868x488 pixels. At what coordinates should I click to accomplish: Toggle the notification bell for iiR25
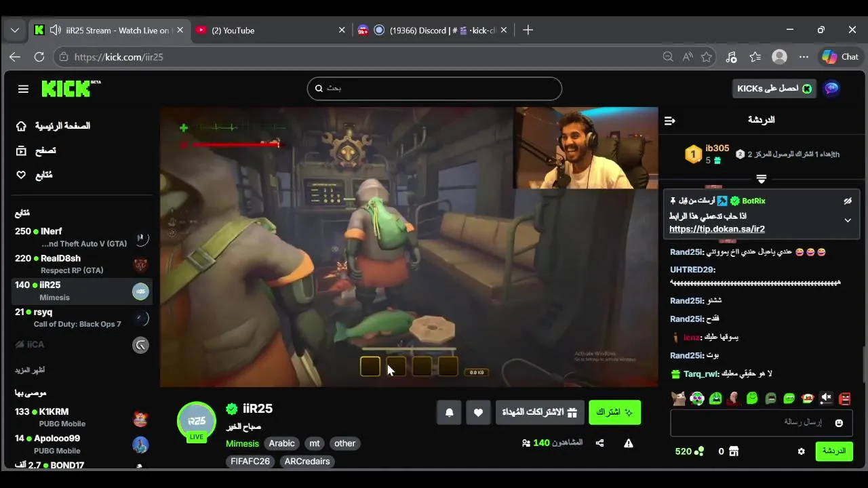point(449,412)
